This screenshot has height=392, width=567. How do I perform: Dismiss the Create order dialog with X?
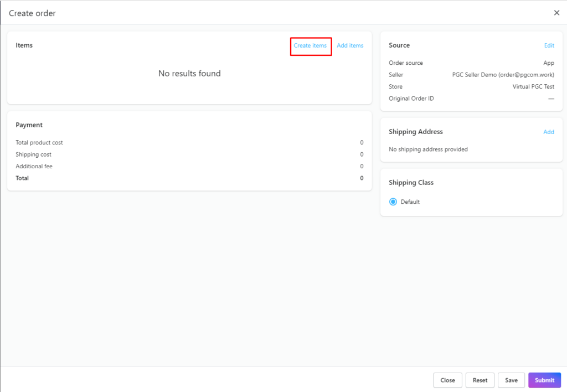click(x=556, y=12)
